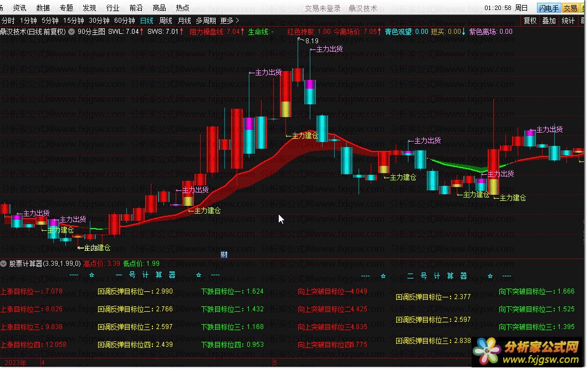Switch to the 30分钟 period
Screen dimensions: 588x369
pyautogui.click(x=99, y=21)
